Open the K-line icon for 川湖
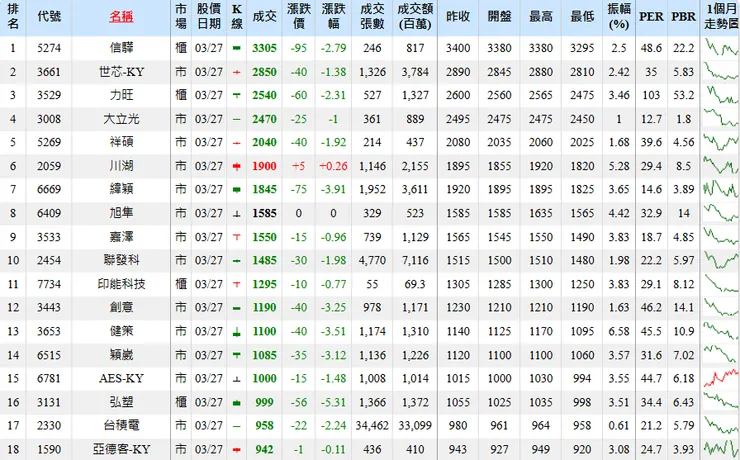The width and height of the screenshot is (740, 460). click(x=237, y=166)
